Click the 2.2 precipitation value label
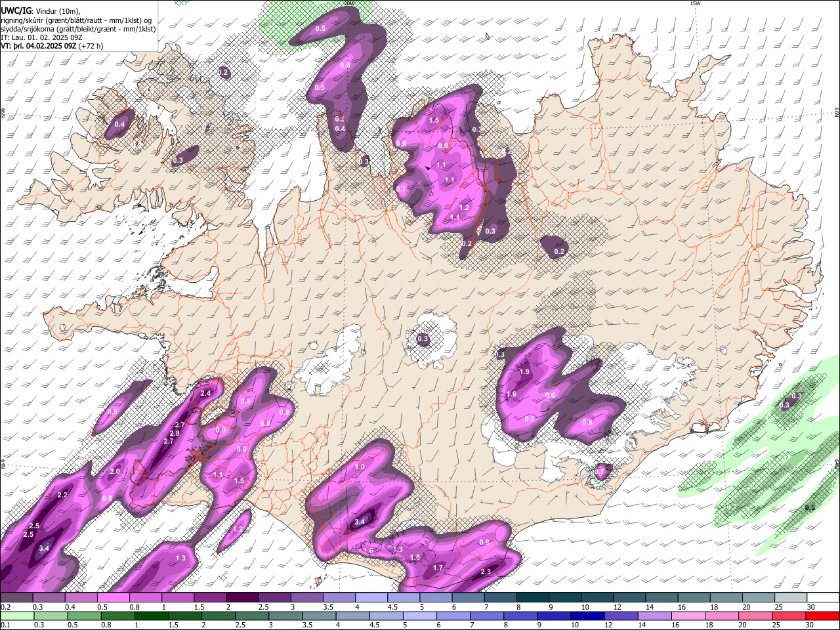 tap(63, 495)
